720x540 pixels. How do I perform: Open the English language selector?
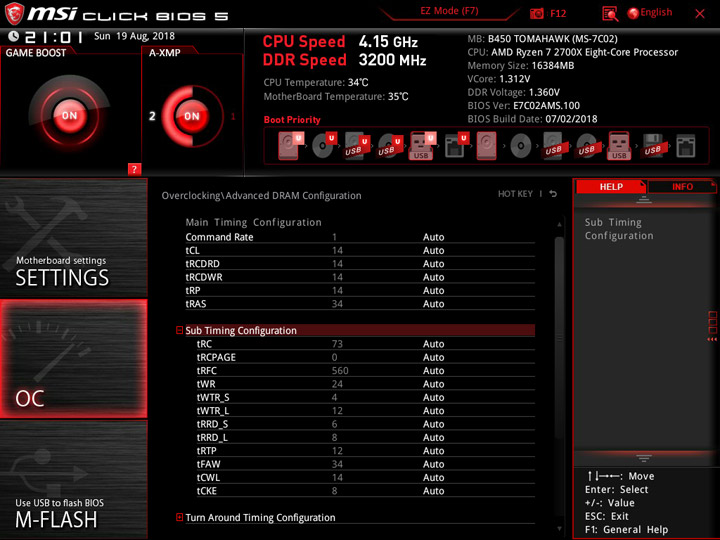pyautogui.click(x=650, y=13)
